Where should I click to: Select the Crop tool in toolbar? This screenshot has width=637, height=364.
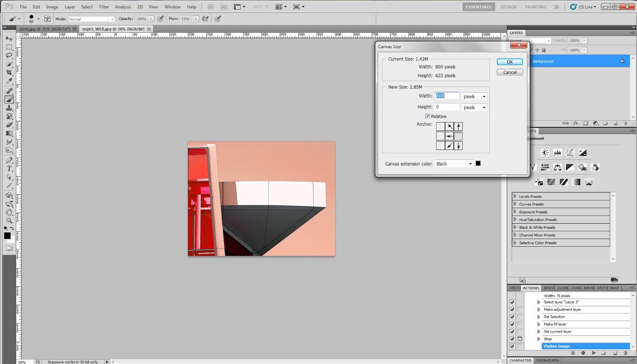9,72
